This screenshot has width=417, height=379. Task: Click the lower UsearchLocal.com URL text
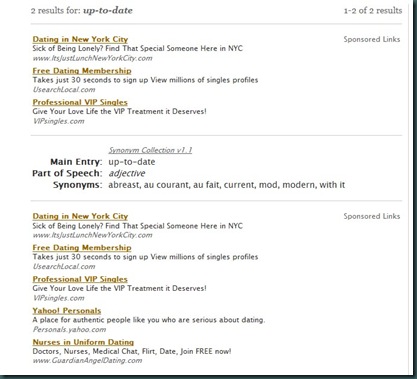(64, 267)
